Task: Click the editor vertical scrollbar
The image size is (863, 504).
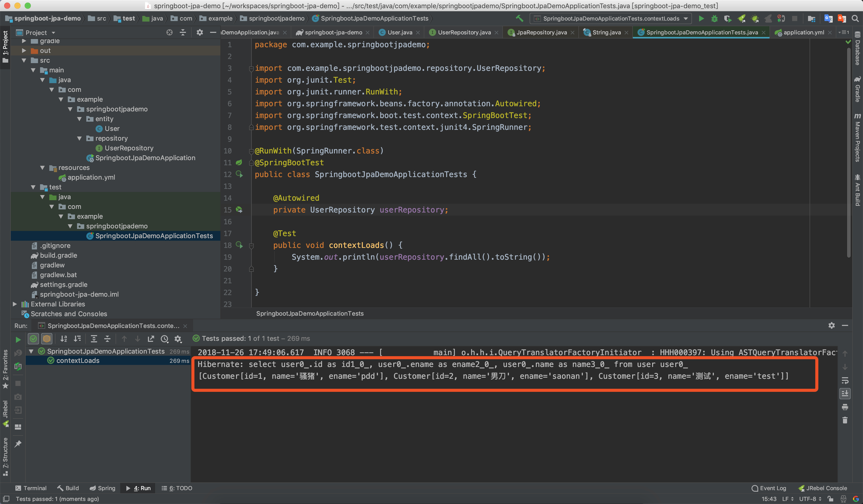Action: pyautogui.click(x=849, y=152)
